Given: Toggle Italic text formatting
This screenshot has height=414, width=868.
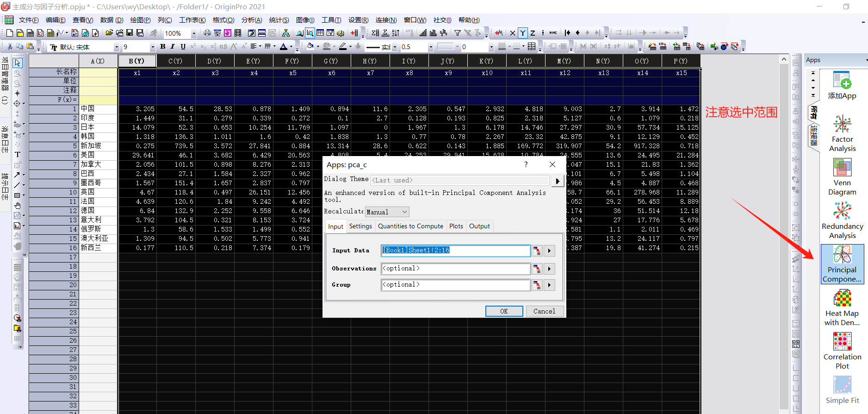Looking at the screenshot, I should 173,47.
